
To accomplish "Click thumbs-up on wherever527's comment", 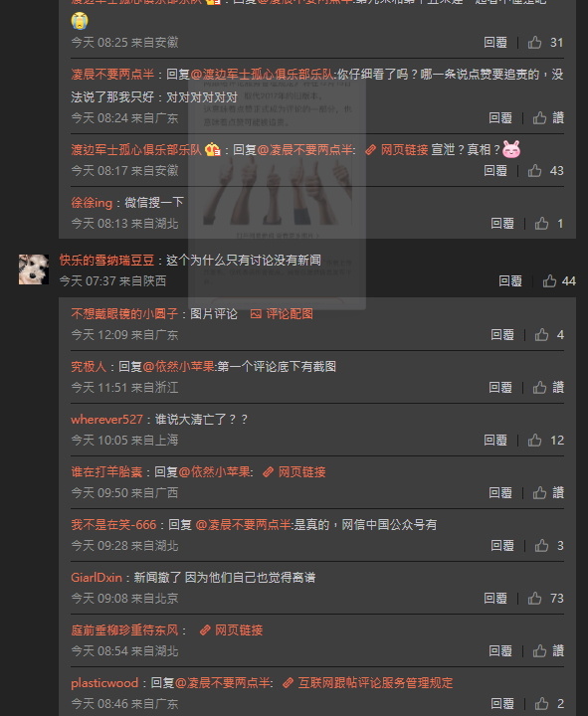I will click(534, 440).
